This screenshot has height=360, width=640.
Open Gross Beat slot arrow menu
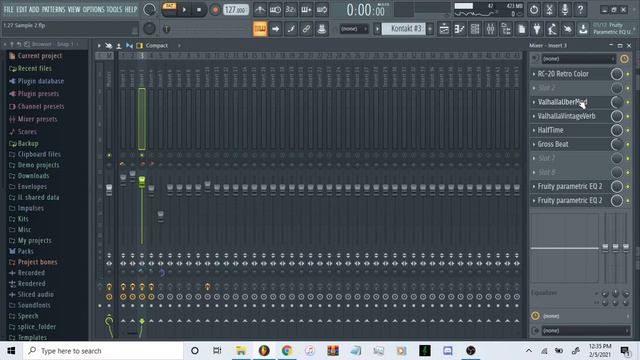pos(534,144)
